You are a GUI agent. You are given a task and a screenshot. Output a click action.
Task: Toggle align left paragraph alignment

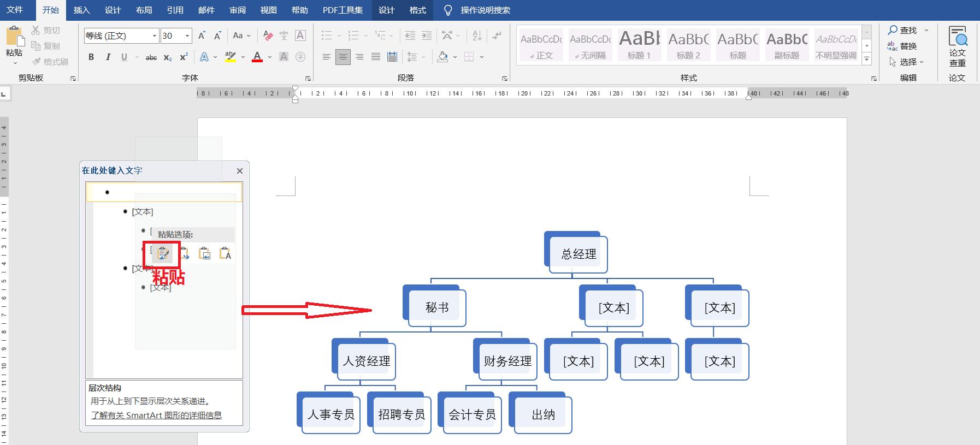click(x=326, y=57)
